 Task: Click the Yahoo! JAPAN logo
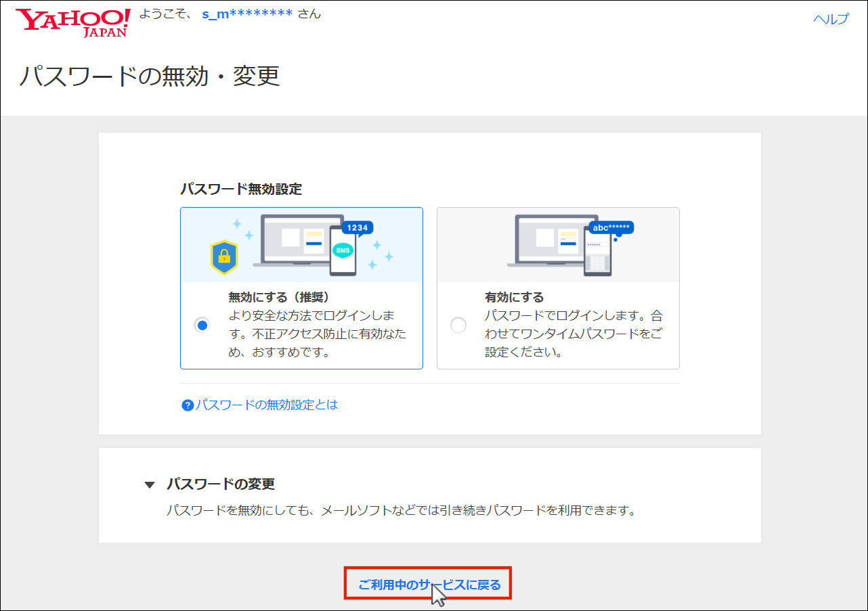pyautogui.click(x=72, y=22)
